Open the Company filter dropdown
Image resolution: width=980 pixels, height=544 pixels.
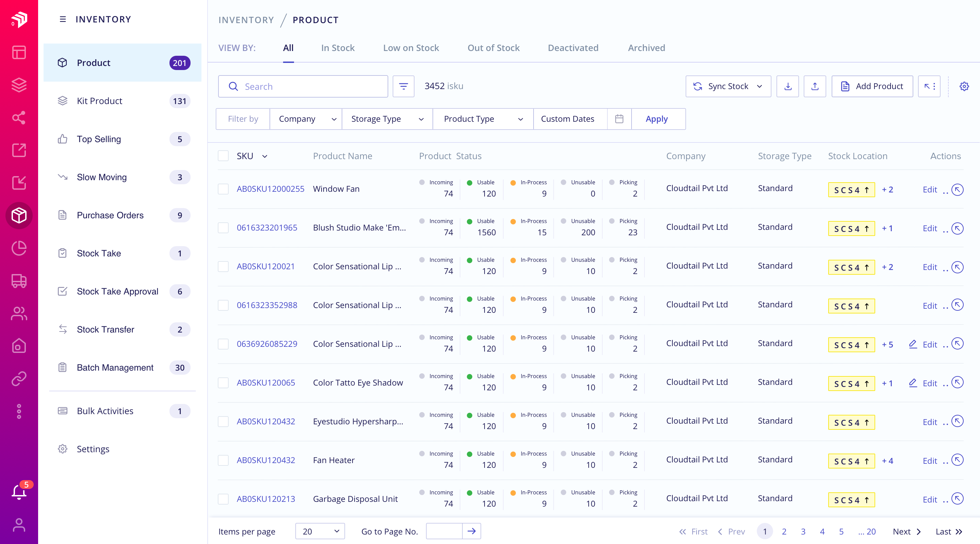[x=306, y=119]
